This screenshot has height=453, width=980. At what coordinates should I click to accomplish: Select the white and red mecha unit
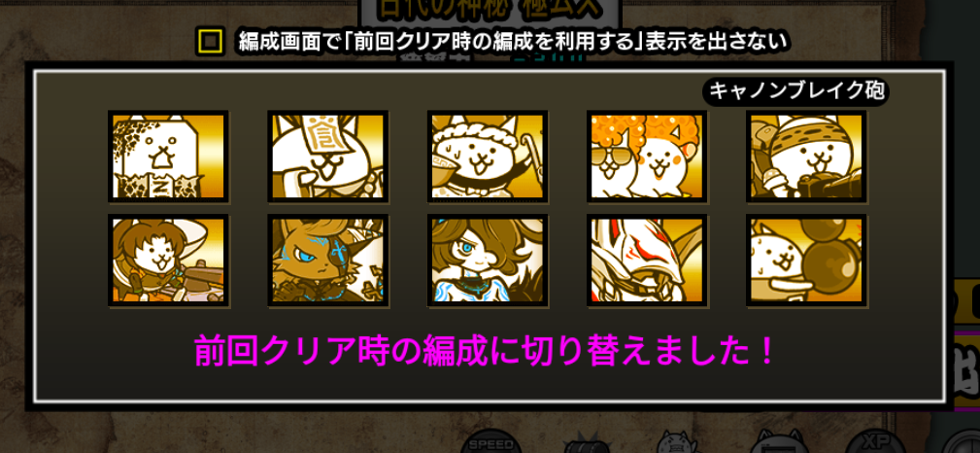[x=647, y=261]
